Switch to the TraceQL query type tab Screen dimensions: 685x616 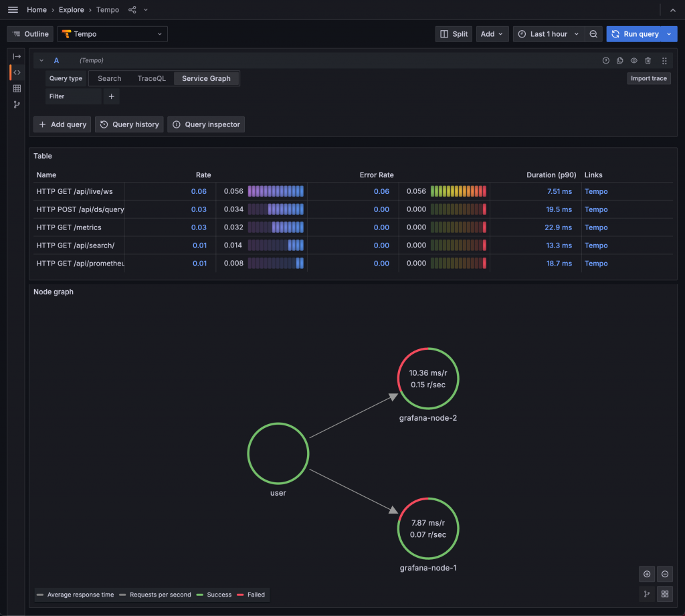[152, 79]
